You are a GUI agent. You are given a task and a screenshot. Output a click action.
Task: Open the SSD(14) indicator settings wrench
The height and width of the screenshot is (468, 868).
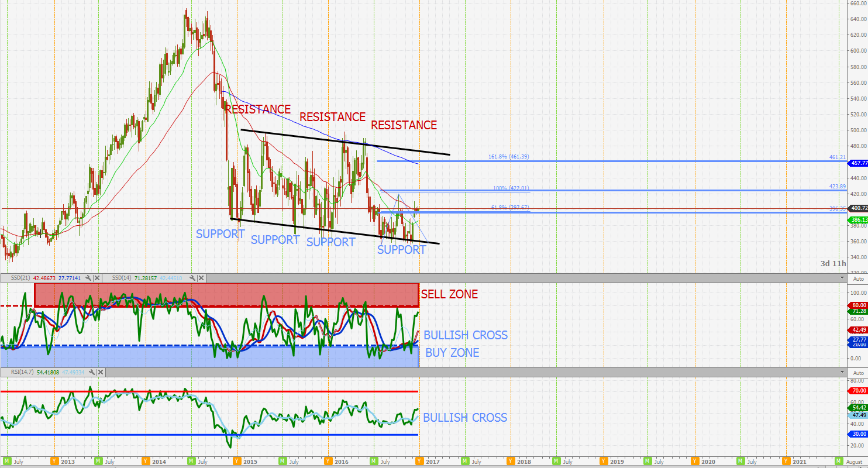coord(192,278)
